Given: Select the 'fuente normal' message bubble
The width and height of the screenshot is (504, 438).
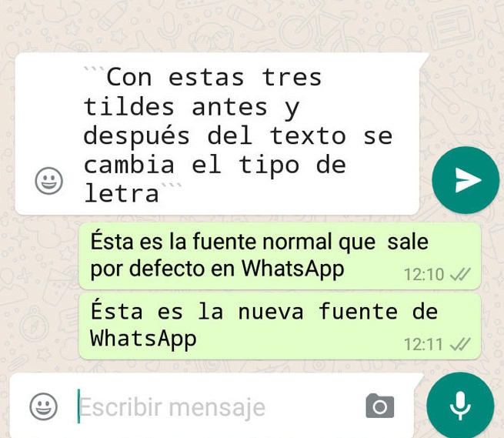Looking at the screenshot, I should 279,256.
